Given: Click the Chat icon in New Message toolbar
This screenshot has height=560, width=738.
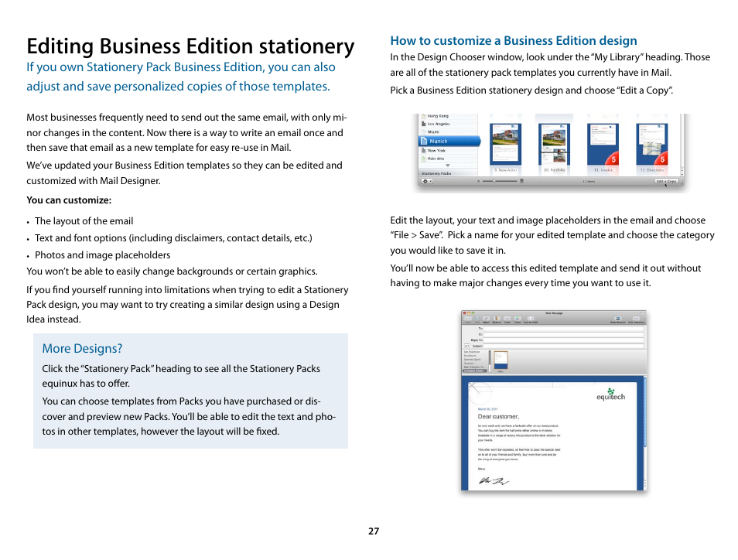Looking at the screenshot, I should 477,319.
